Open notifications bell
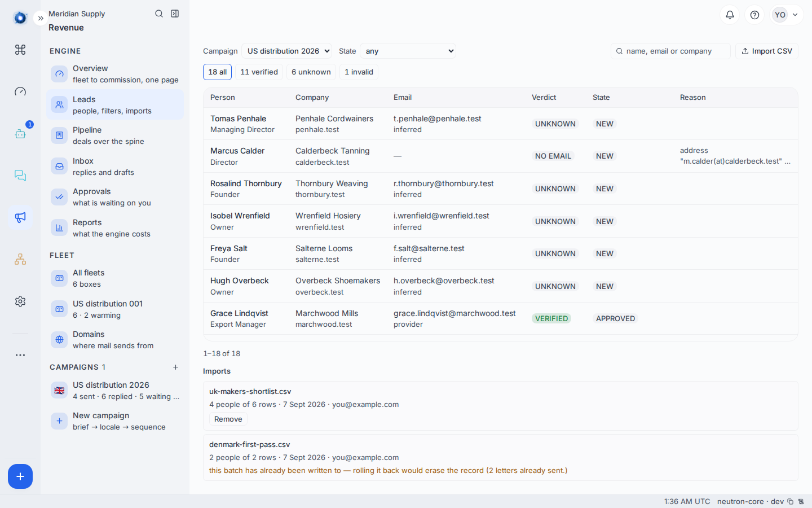Image resolution: width=812 pixels, height=508 pixels. pyautogui.click(x=730, y=15)
